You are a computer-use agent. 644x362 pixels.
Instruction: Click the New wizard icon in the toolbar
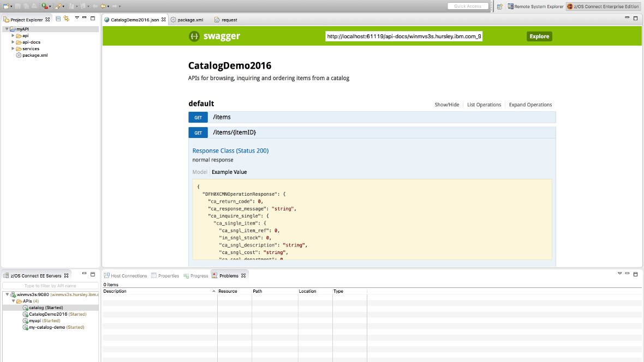coord(5,5)
